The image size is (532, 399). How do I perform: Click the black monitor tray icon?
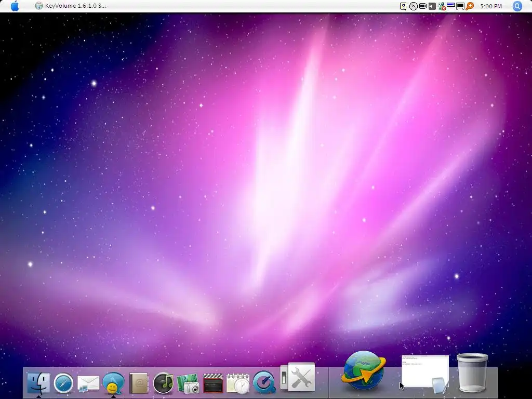pyautogui.click(x=460, y=6)
